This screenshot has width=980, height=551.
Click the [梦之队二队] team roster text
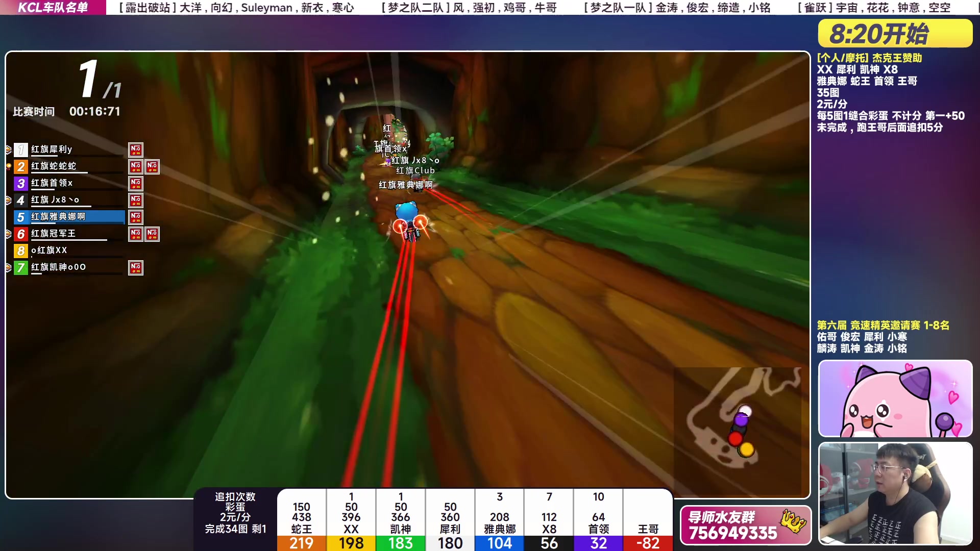469,8
